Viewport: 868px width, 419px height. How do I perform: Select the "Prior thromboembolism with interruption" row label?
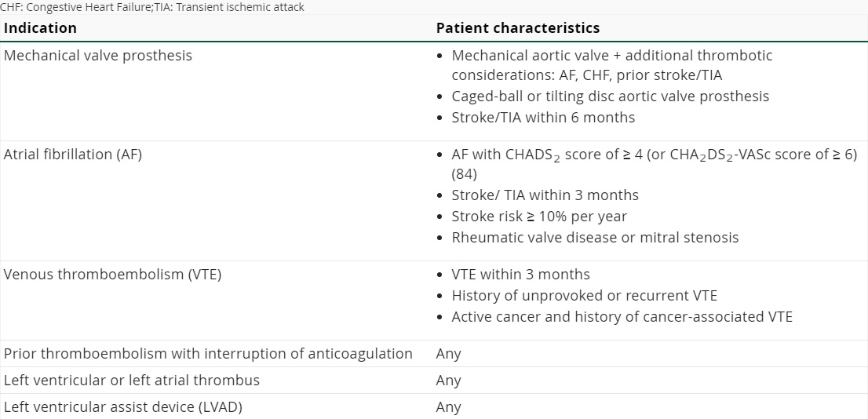(x=208, y=354)
